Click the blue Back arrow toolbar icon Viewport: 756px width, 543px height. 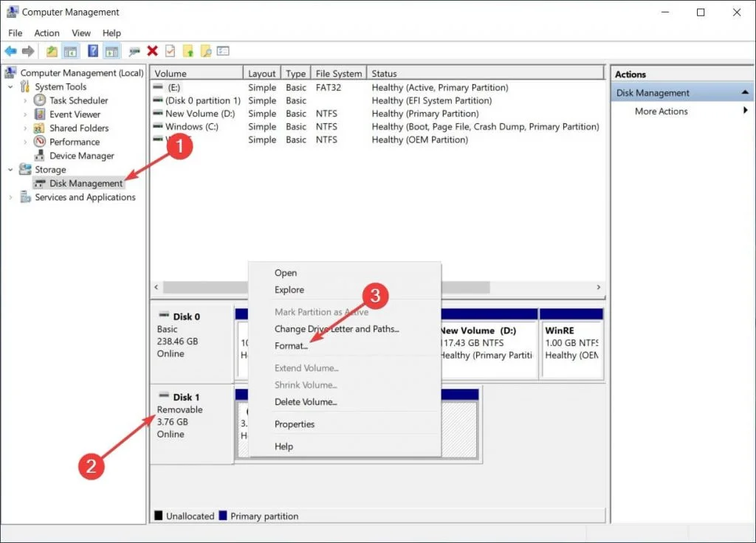(10, 51)
